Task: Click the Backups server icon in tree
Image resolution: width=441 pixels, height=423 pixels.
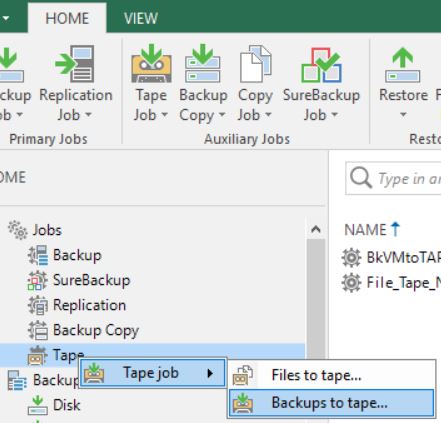Action: point(17,380)
